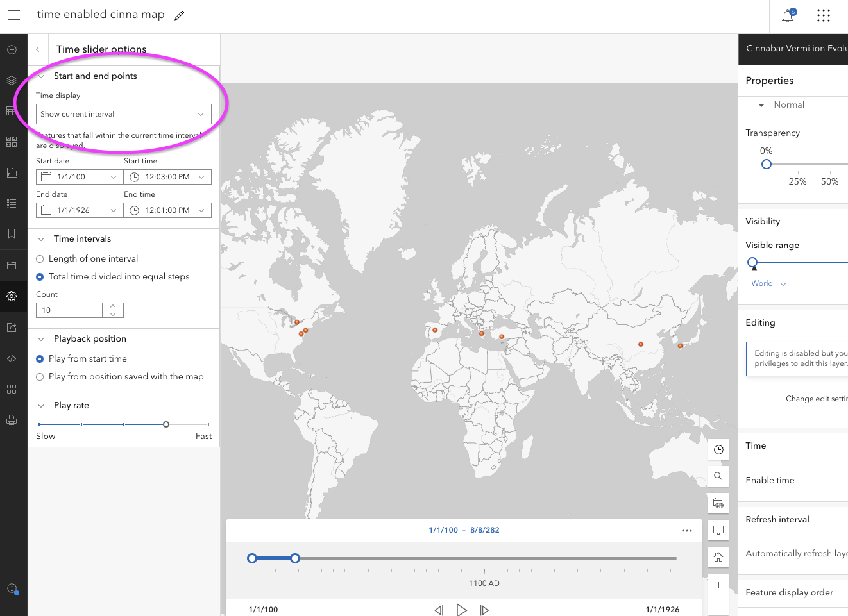The image size is (848, 616).
Task: Open the Tables panel in the sidebar
Action: (x=12, y=110)
